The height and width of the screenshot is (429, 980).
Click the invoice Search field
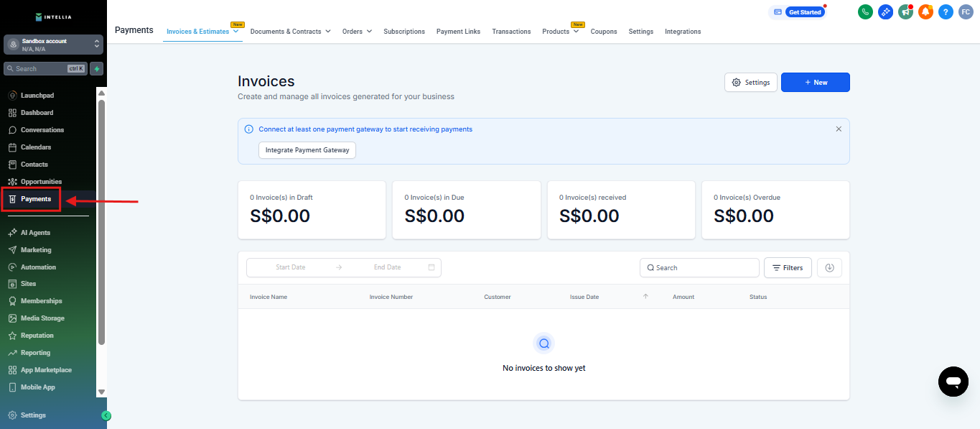pos(699,267)
